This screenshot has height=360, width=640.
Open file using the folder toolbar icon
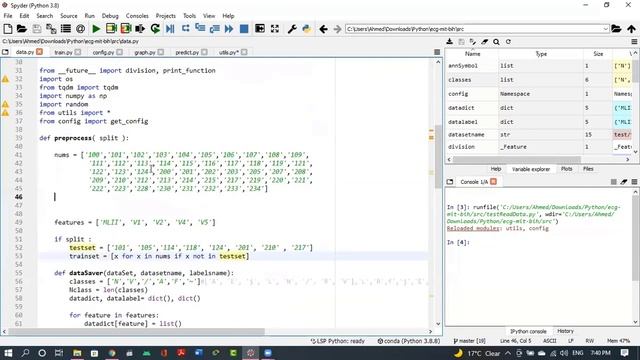22,29
